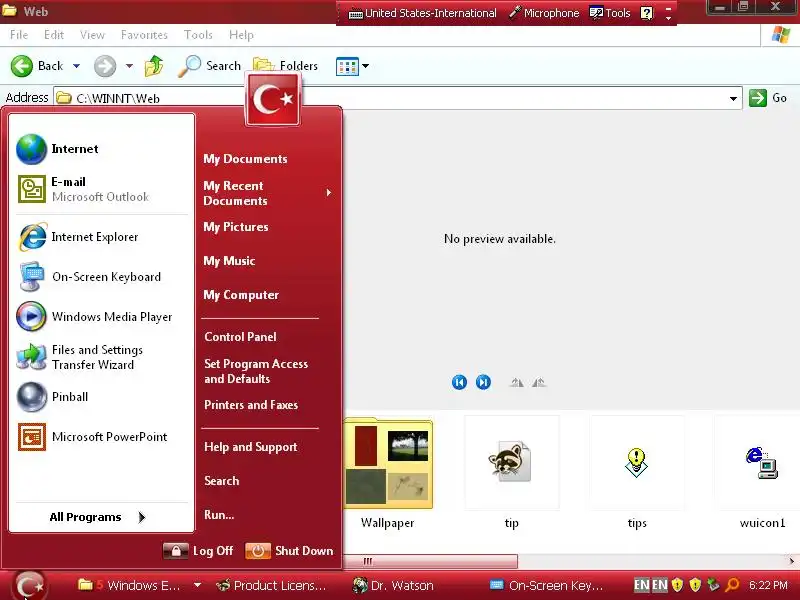The width and height of the screenshot is (800, 600).
Task: Click the Back arrow in Explorer
Action: coord(22,66)
